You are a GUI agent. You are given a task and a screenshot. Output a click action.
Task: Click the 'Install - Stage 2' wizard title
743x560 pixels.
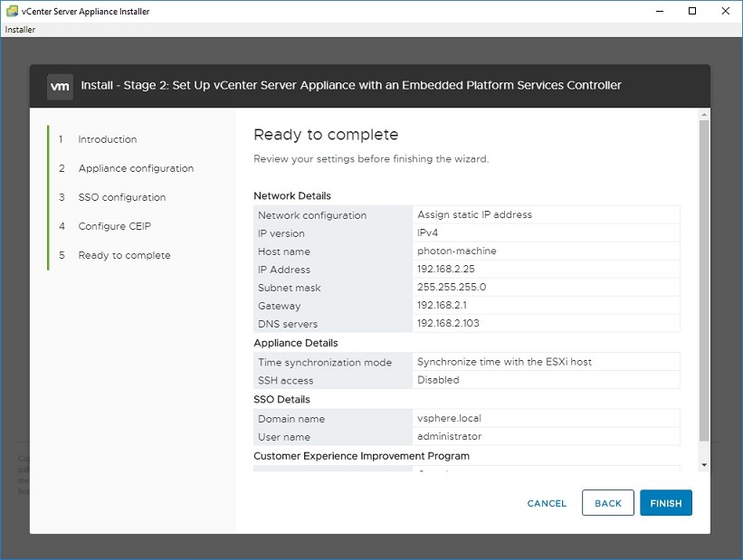[x=350, y=85]
